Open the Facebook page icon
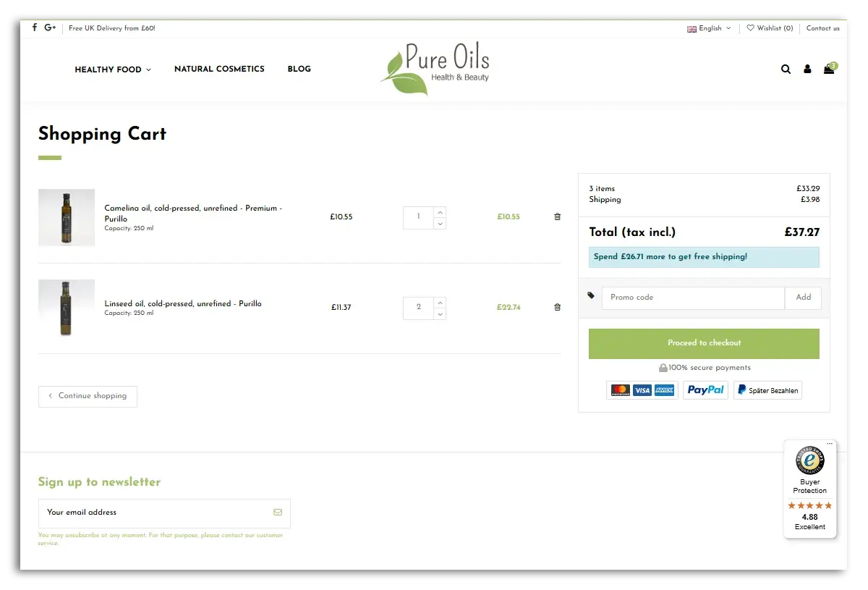Viewport: 868px width, 590px height. pos(34,28)
